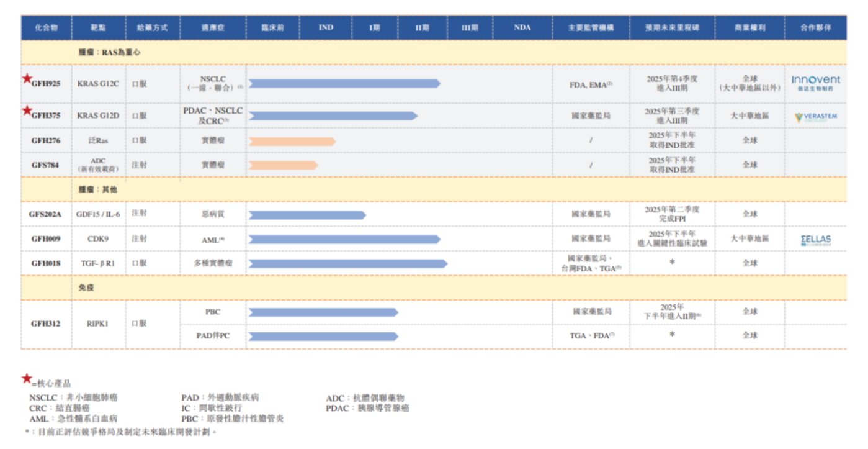Image resolution: width=868 pixels, height=449 pixels.
Task: Click the Verastem partner logo
Action: (x=816, y=117)
